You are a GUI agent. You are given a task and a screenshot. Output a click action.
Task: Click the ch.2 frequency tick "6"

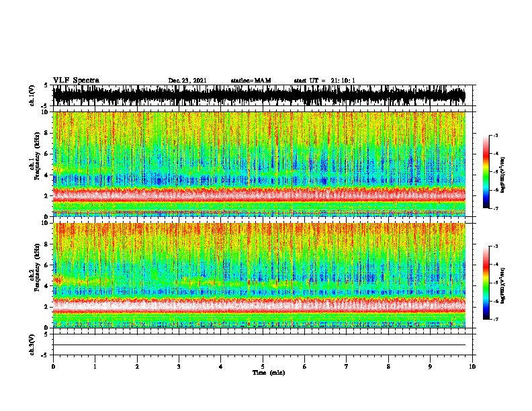[x=46, y=265]
